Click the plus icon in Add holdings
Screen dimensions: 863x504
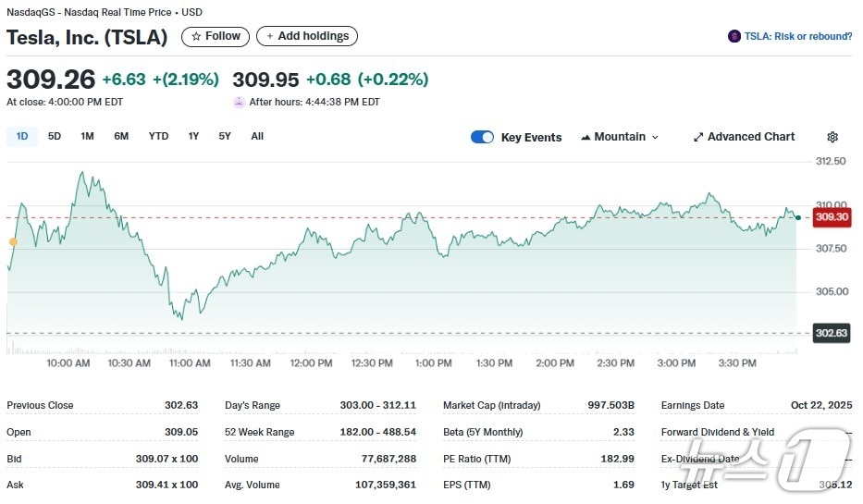(270, 36)
